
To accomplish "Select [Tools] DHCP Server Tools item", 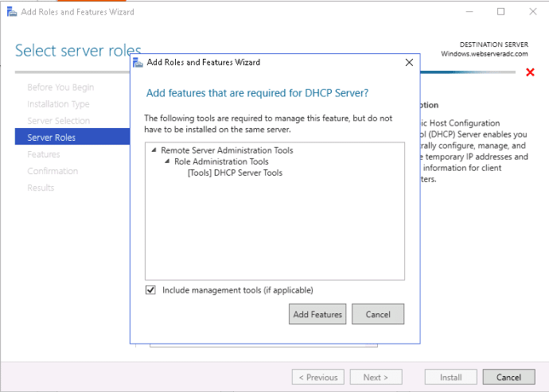I will (235, 173).
